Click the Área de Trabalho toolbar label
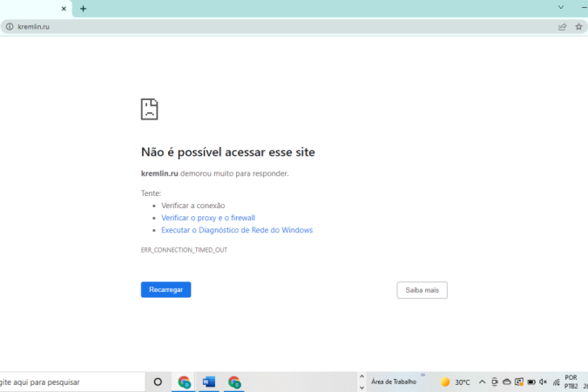The height and width of the screenshot is (392, 588). point(394,382)
